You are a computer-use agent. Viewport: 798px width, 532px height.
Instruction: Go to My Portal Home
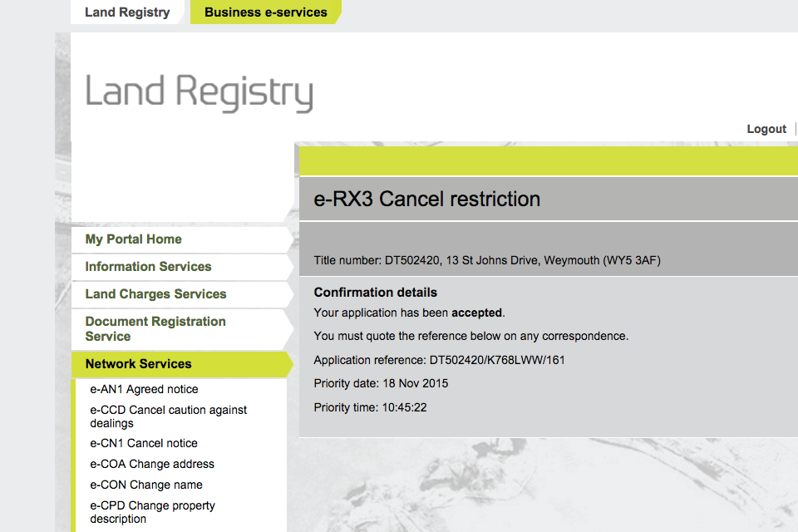[133, 239]
